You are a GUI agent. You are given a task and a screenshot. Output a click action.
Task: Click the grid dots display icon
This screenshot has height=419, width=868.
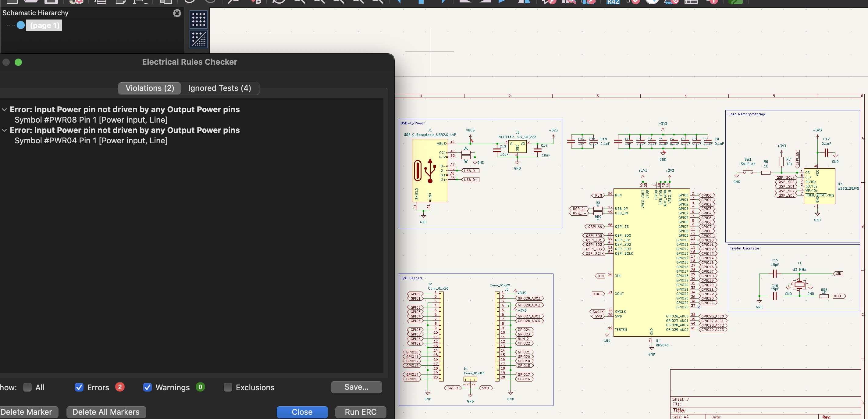pos(198,20)
